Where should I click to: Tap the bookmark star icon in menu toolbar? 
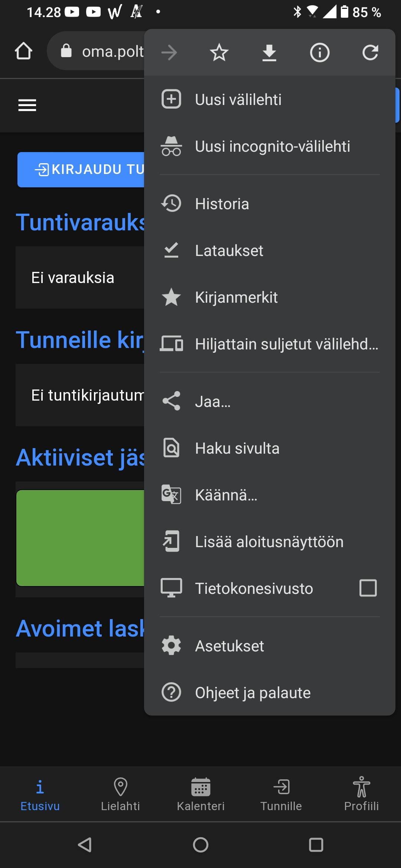click(x=219, y=52)
